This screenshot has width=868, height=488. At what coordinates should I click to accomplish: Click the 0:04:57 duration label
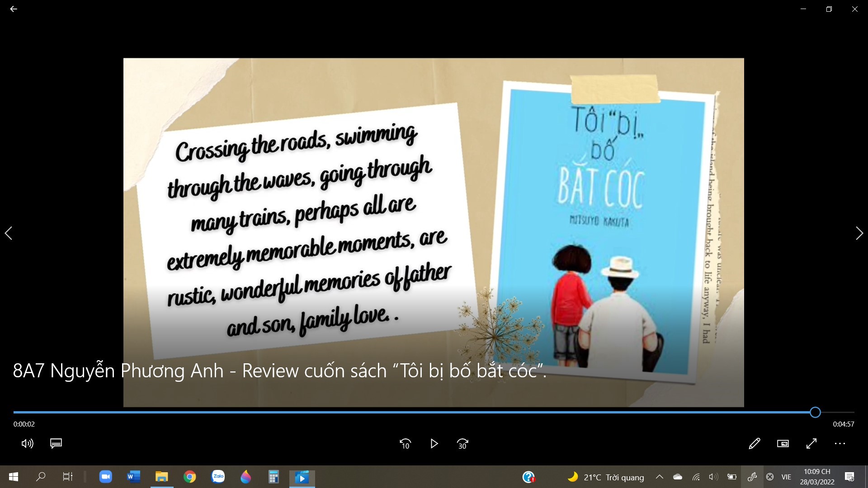tap(844, 424)
